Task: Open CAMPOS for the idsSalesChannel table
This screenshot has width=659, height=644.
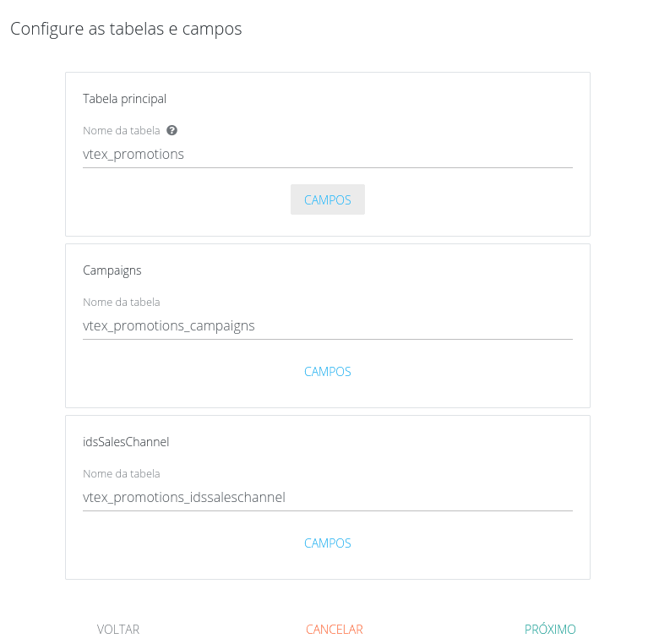Action: point(328,543)
